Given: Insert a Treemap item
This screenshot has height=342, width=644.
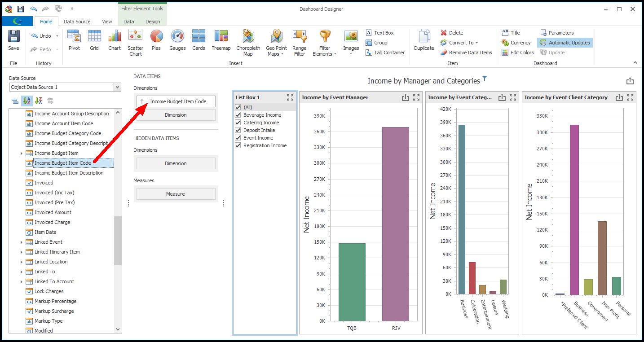Looking at the screenshot, I should [221, 40].
